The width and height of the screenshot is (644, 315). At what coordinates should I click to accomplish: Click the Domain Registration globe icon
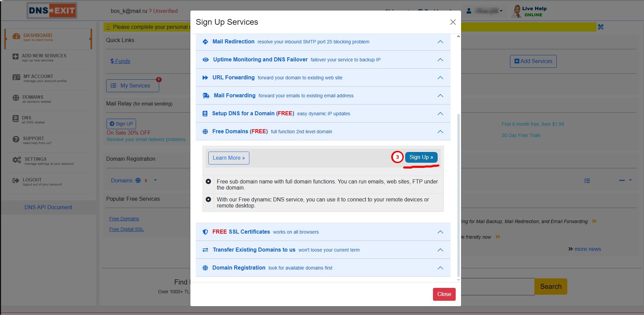click(x=205, y=268)
